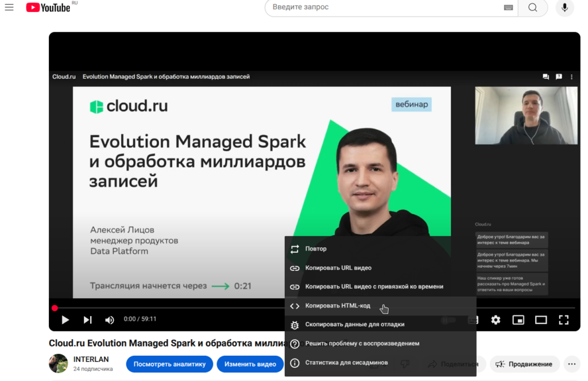
Task: Open more actions three-dot menu
Action: (x=571, y=364)
